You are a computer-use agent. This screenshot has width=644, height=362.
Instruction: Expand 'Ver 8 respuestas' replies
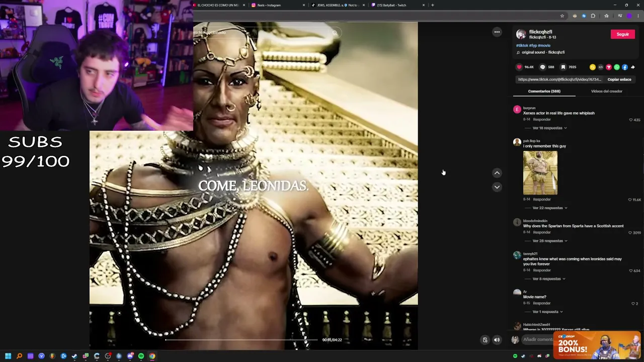[x=549, y=279]
